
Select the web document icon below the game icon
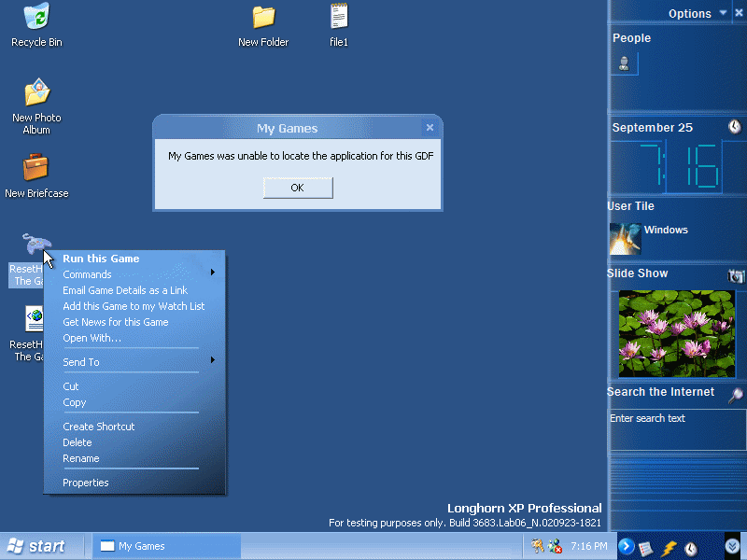pos(35,318)
